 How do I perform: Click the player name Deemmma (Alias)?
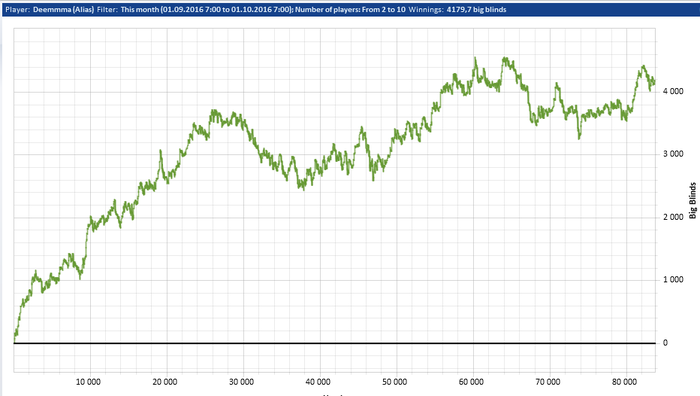[63, 9]
